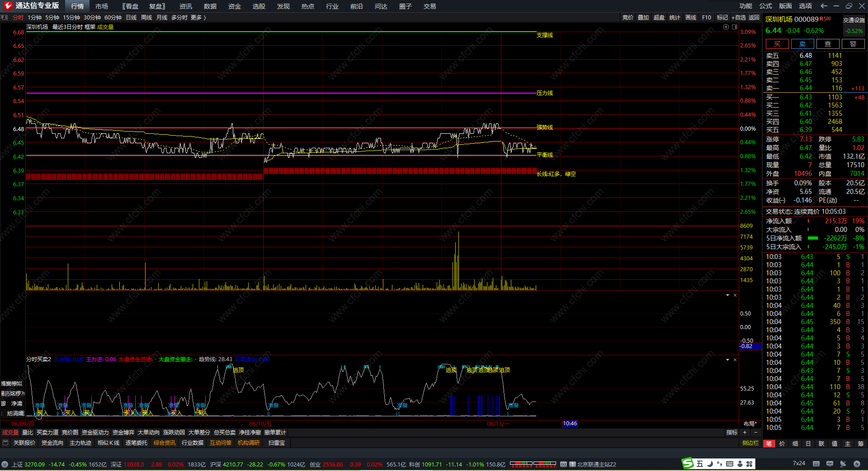Switch to the 日线 daily chart

[x=131, y=17]
